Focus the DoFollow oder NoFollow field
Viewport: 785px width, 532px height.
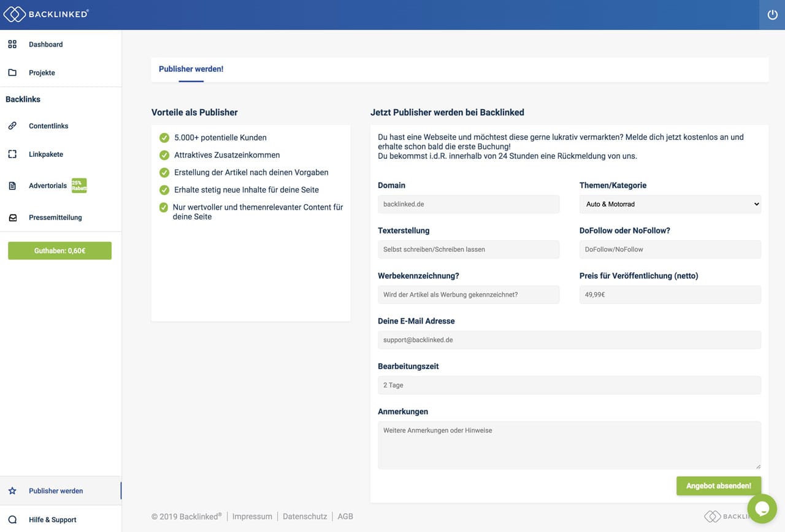tap(670, 249)
